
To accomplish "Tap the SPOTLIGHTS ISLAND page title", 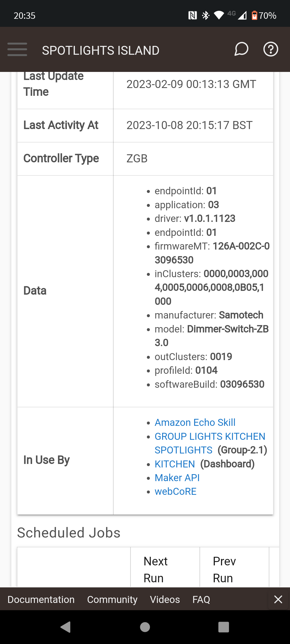I will pos(101,50).
